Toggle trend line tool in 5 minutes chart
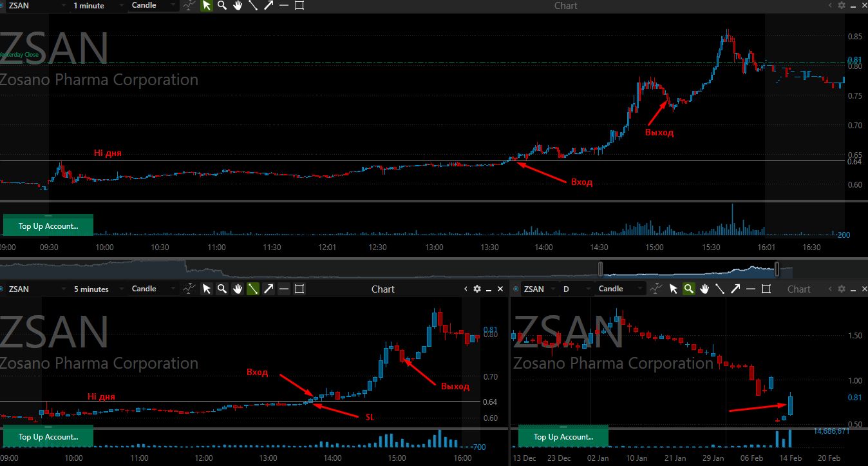The height and width of the screenshot is (466, 868). pyautogui.click(x=253, y=289)
